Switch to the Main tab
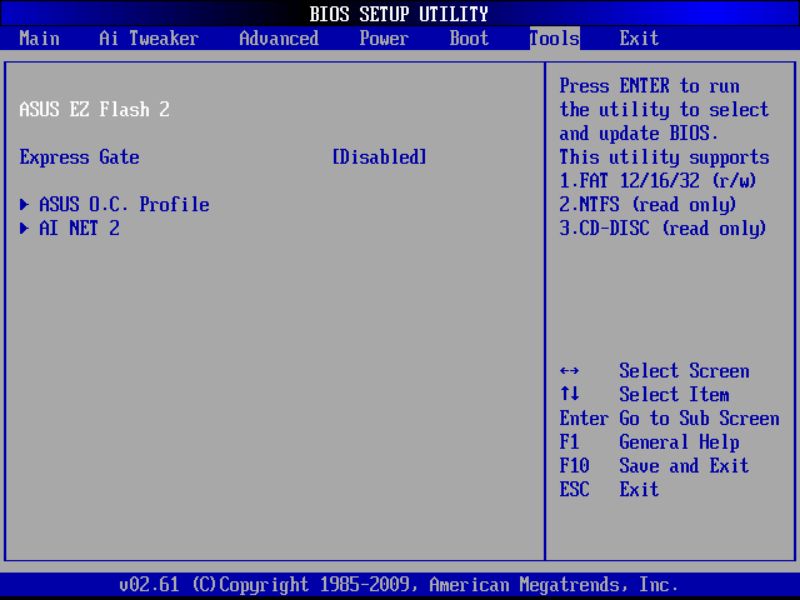 coord(39,38)
